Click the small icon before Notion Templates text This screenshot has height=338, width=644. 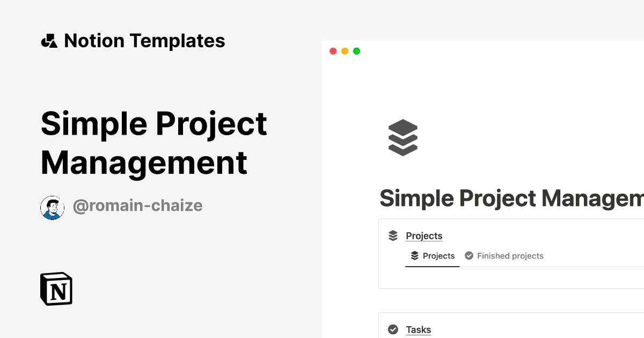click(x=49, y=40)
